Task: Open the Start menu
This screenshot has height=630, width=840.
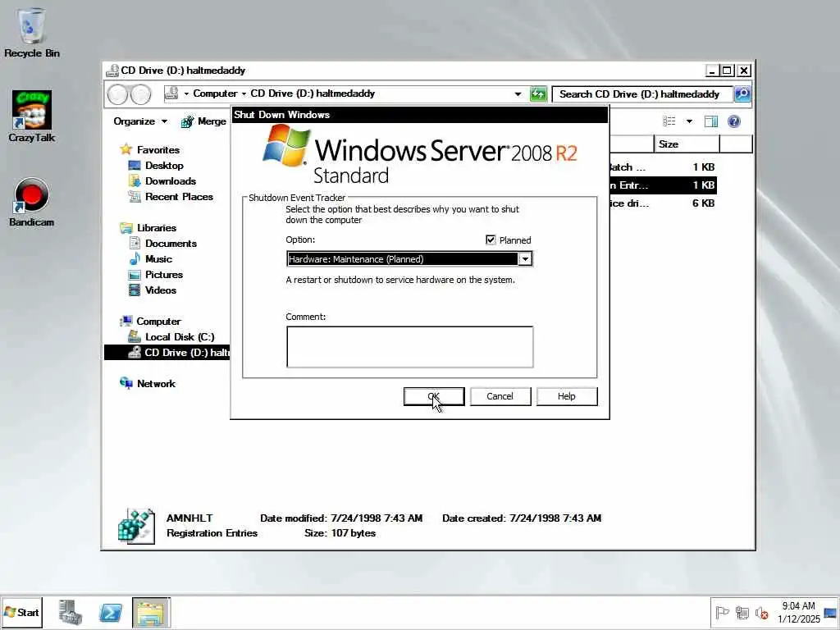Action: click(22, 612)
